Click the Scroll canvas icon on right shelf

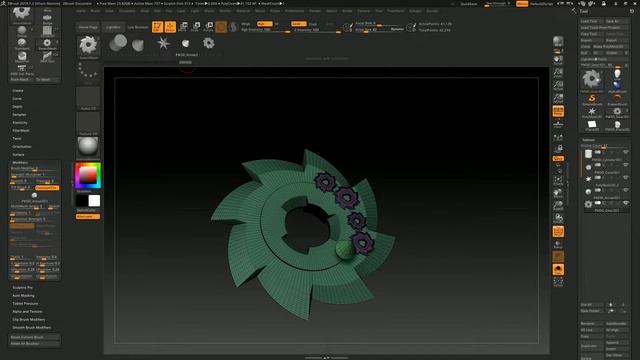(x=558, y=61)
